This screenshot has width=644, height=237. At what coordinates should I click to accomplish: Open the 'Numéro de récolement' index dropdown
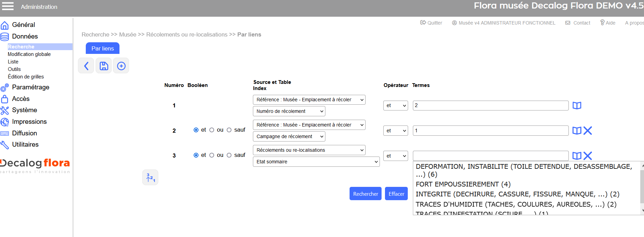click(x=289, y=111)
